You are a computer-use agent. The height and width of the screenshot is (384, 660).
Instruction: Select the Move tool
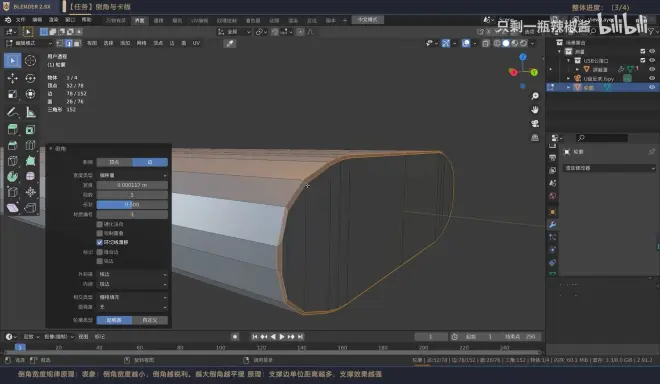[13, 78]
